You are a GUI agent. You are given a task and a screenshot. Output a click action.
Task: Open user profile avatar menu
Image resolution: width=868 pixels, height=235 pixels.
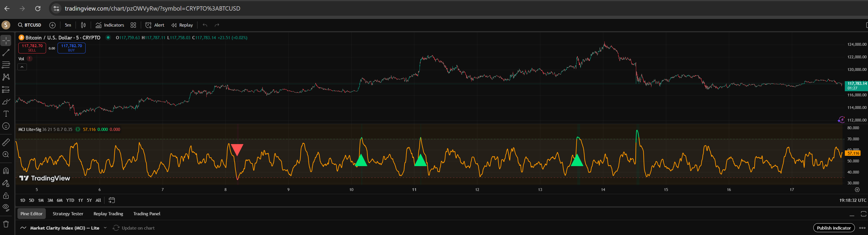coord(6,25)
